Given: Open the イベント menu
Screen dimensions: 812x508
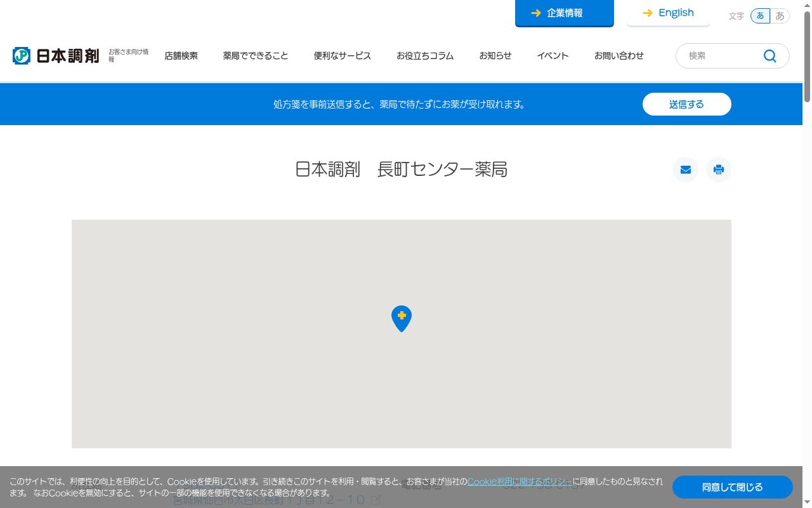Looking at the screenshot, I should pos(553,56).
